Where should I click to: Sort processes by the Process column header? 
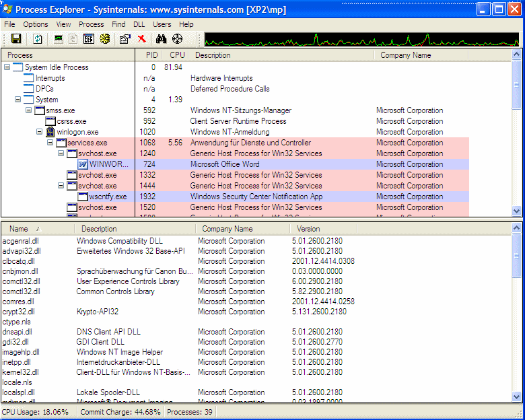pyautogui.click(x=68, y=55)
